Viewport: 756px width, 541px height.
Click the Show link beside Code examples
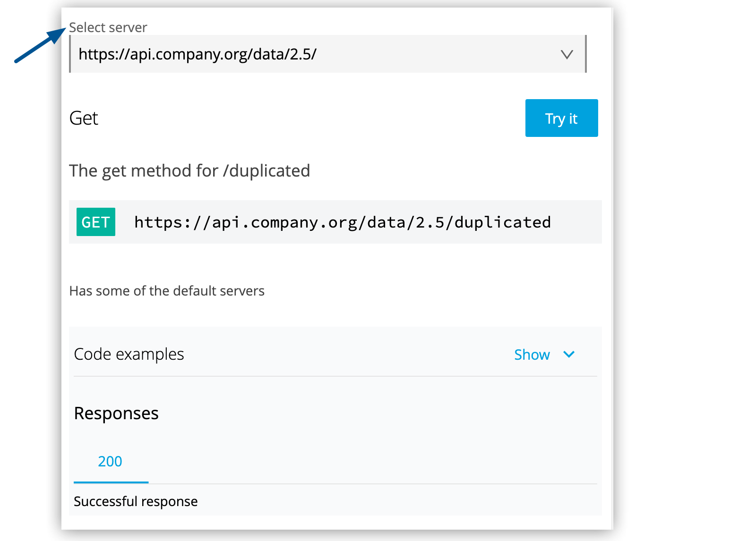point(532,354)
